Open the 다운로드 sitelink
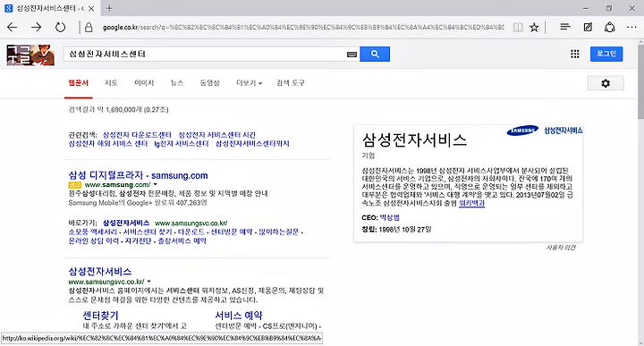This screenshot has width=644, height=346. click(191, 232)
